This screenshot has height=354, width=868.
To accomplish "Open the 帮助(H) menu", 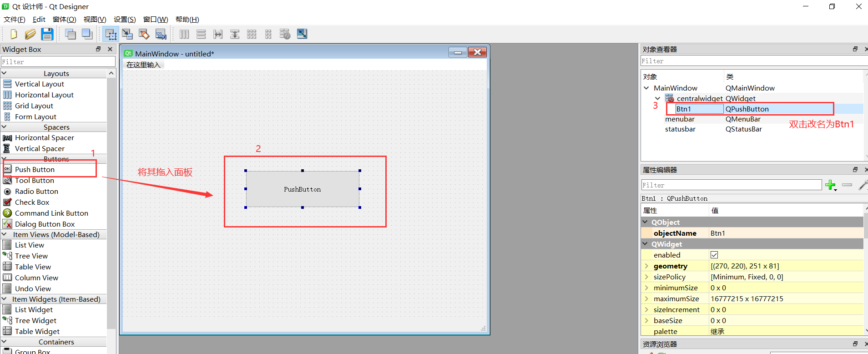I will click(187, 19).
